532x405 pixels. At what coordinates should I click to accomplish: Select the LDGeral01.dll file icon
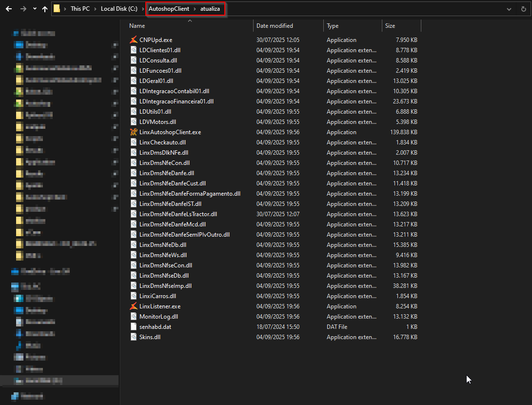(134, 81)
